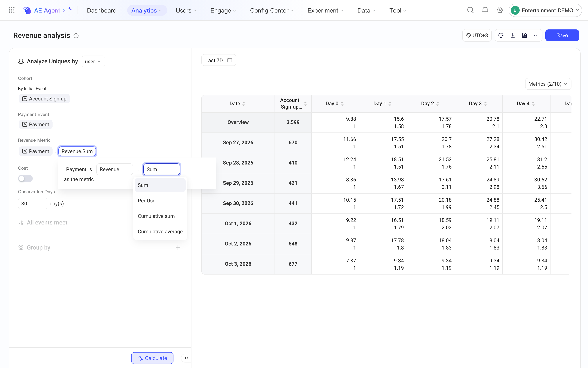Go to the Dashboard tab

click(x=102, y=10)
